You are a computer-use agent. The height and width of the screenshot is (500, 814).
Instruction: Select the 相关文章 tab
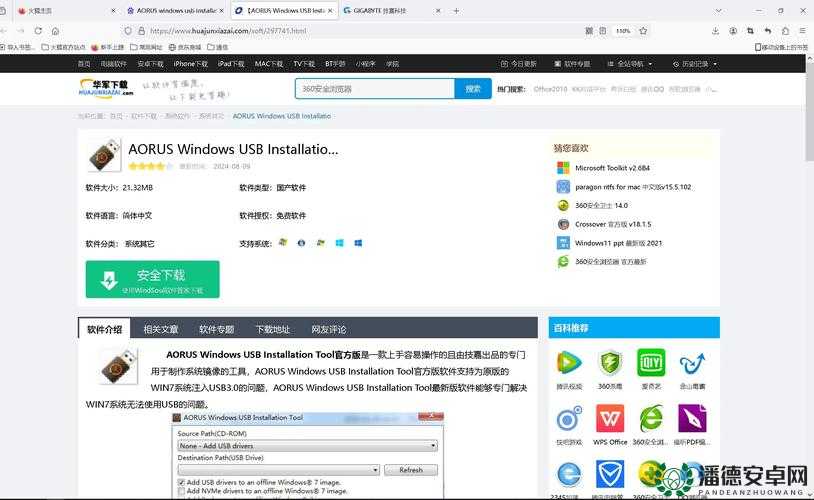coord(160,329)
